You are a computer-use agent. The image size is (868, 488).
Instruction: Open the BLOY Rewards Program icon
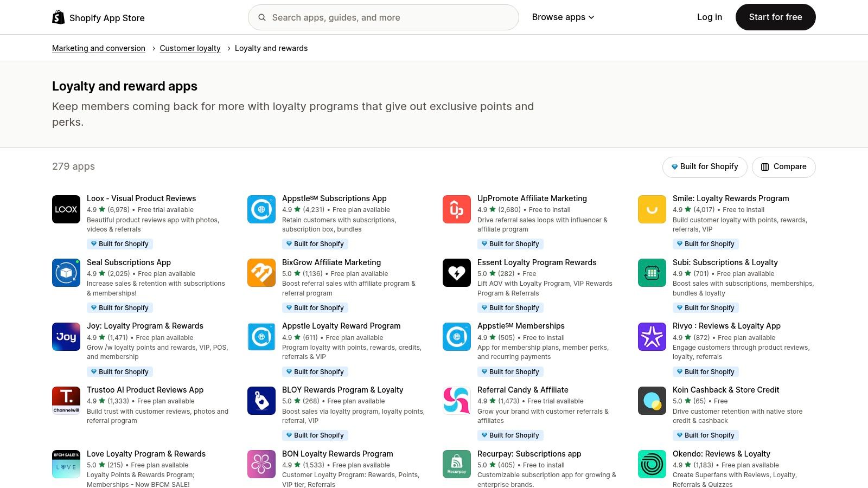coord(261,401)
